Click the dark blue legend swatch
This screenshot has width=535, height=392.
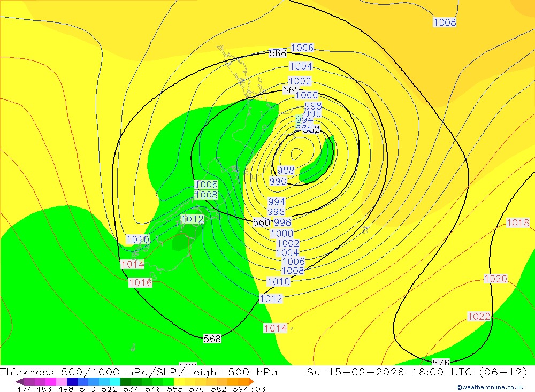pyautogui.click(x=72, y=381)
